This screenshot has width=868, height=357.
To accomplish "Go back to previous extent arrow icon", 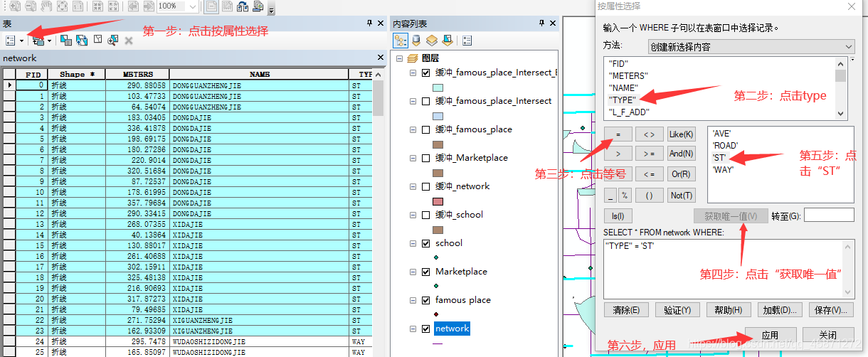I will (132, 6).
